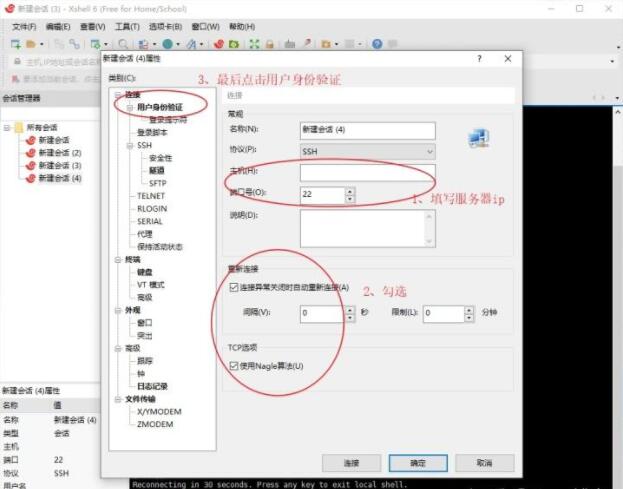Click red icon of 新建会话 (3) in session manager
The width and height of the screenshot is (623, 489).
point(31,166)
